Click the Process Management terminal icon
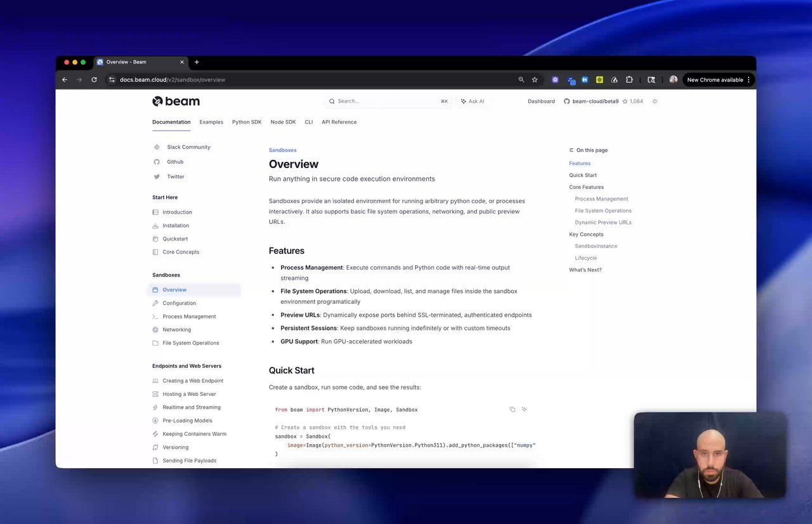The height and width of the screenshot is (524, 812). click(x=156, y=317)
